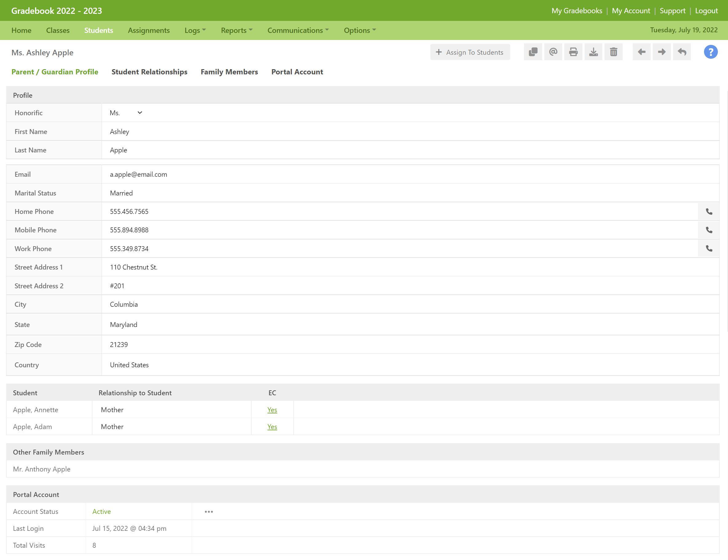728x560 pixels.
Task: Print the parent profile
Action: (573, 52)
